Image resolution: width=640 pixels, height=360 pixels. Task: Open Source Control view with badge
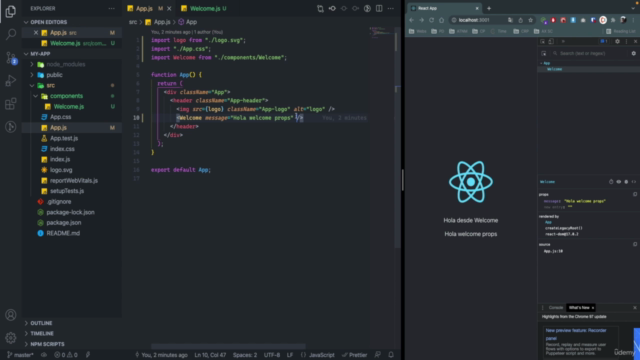coord(11,58)
